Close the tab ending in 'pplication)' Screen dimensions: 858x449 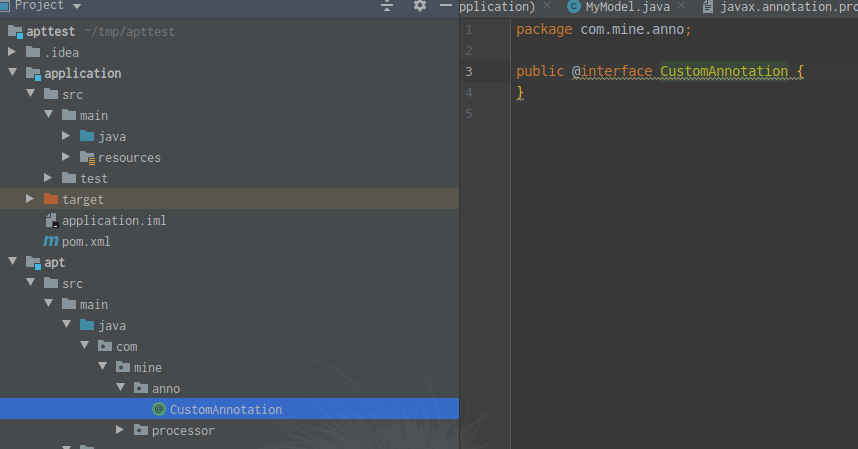(547, 5)
